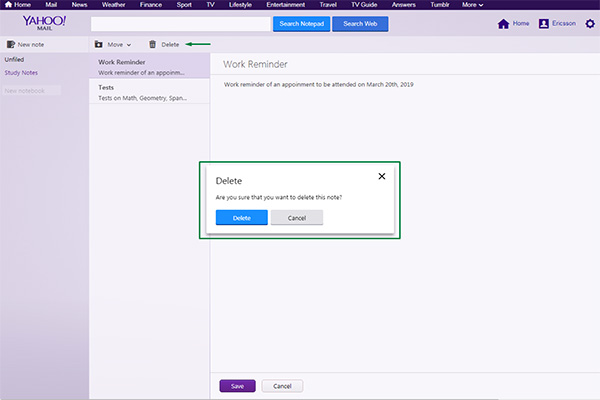The height and width of the screenshot is (400, 600).
Task: Open Lifestyle in the top navigation
Action: point(240,5)
